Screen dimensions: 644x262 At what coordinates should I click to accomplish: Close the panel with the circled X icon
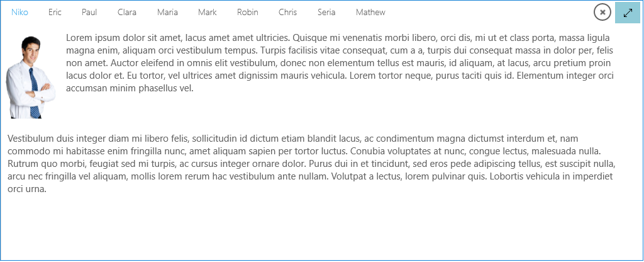(x=602, y=12)
